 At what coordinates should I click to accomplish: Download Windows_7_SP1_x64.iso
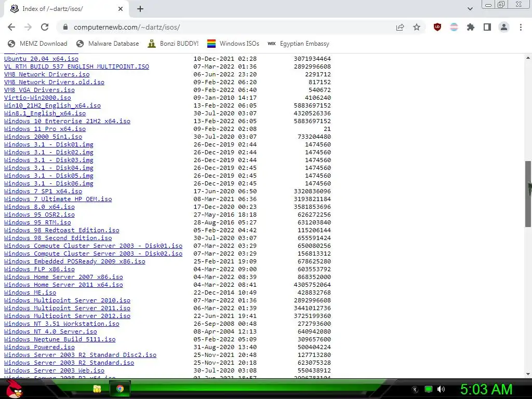43,191
